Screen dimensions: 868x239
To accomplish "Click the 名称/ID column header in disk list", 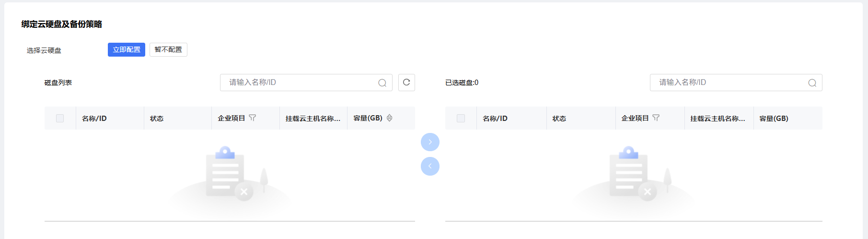I will click(x=94, y=119).
